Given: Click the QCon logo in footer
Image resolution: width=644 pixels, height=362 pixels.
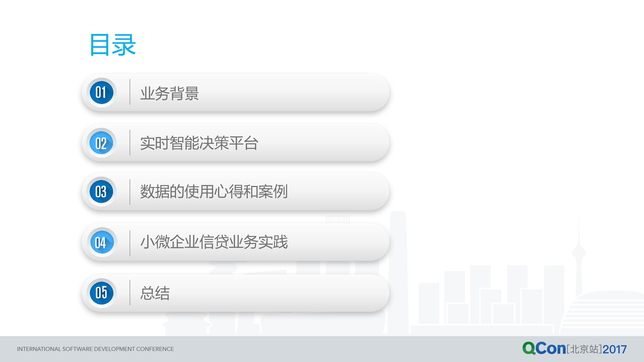Looking at the screenshot, I should pyautogui.click(x=544, y=348).
